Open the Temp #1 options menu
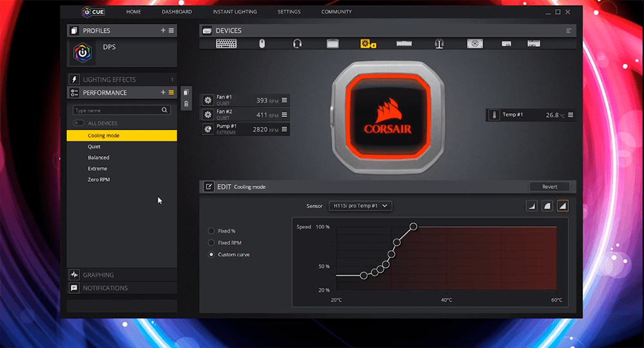The width and height of the screenshot is (644, 348). [x=571, y=115]
